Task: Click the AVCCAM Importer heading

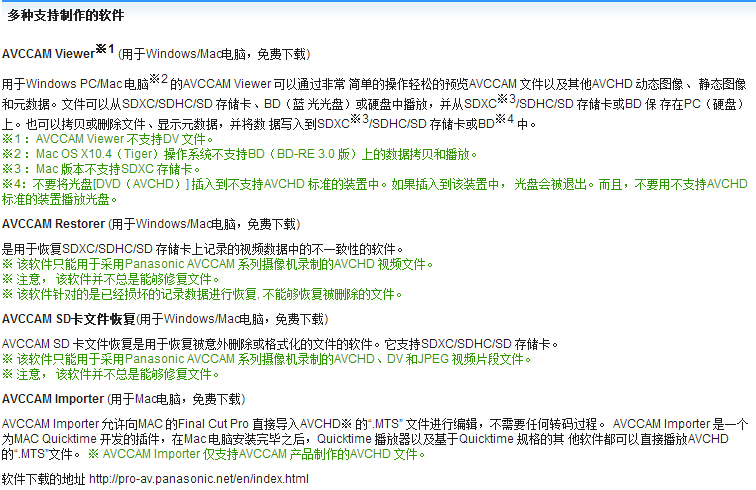Action: (52, 399)
